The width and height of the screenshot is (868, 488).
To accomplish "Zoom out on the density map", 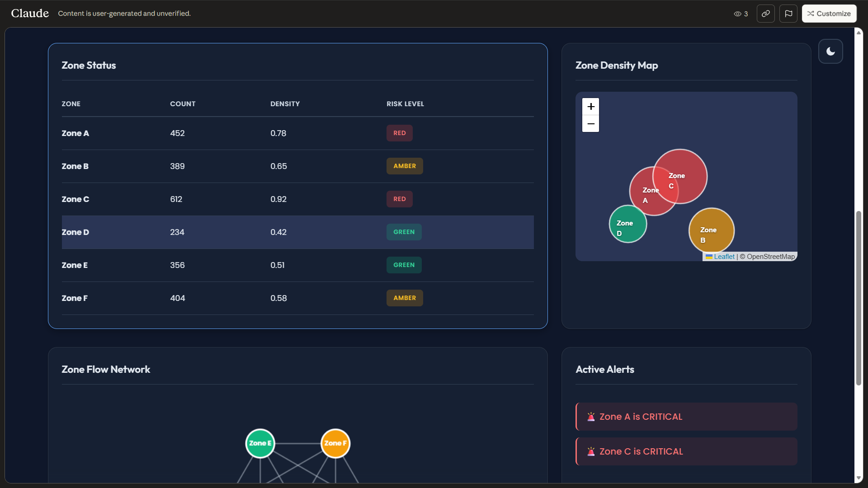I will 590,124.
